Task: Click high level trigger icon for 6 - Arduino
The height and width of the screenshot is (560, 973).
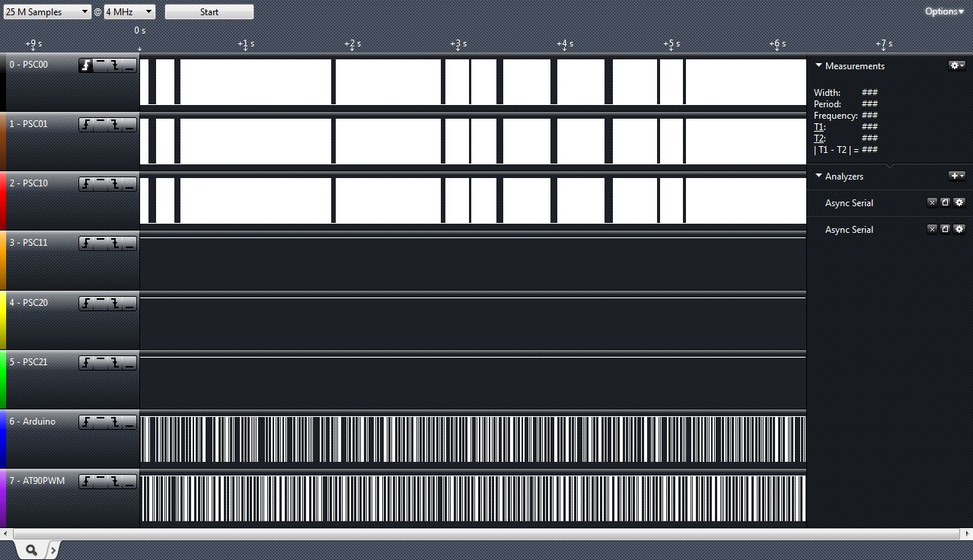Action: point(100,422)
